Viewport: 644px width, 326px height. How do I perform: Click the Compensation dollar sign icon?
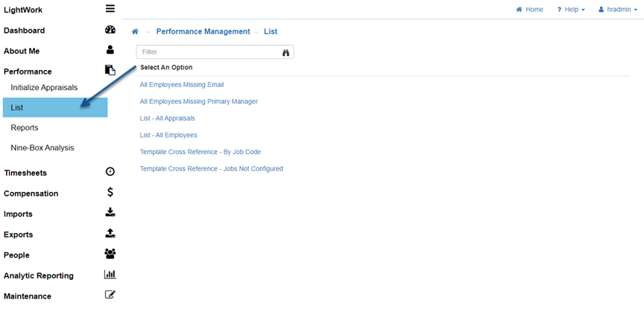110,193
